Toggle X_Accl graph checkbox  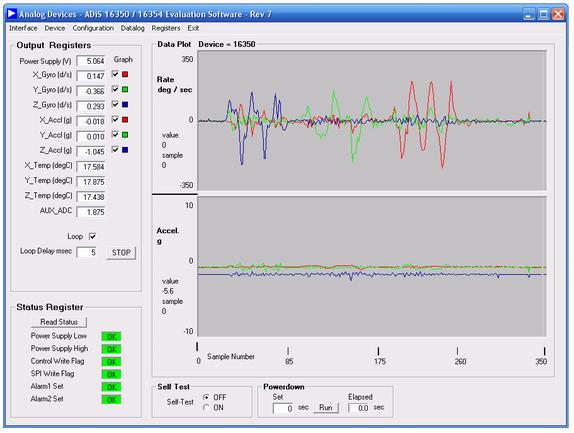(x=115, y=120)
